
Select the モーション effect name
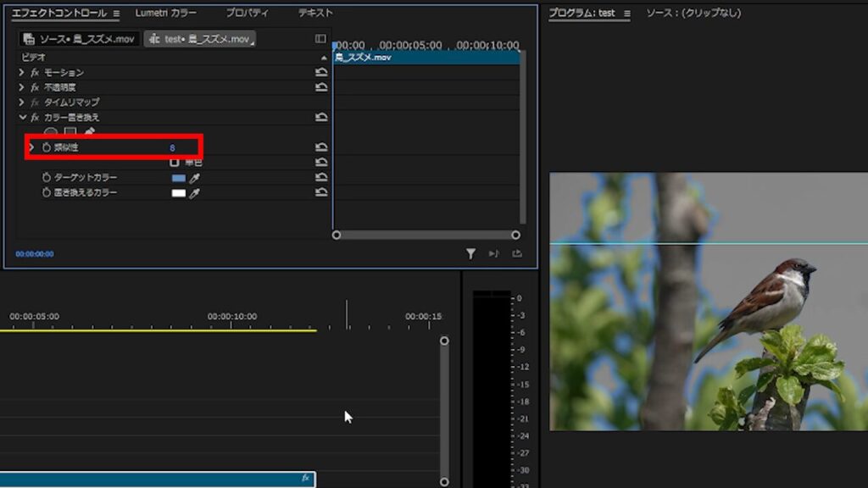tap(64, 73)
